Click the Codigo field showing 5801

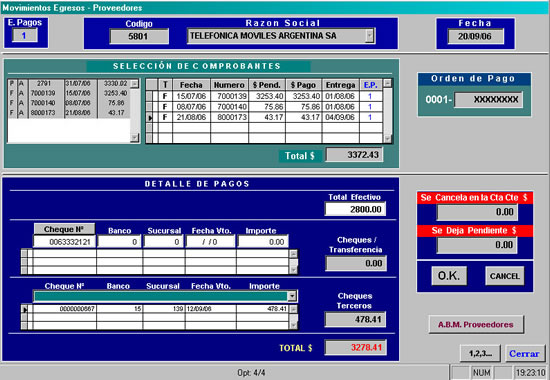tap(139, 36)
